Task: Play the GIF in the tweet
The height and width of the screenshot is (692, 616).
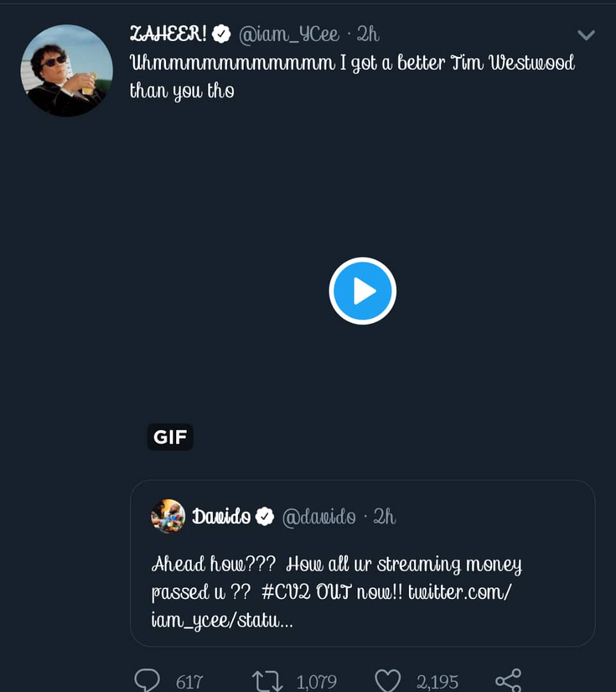Action: point(362,291)
